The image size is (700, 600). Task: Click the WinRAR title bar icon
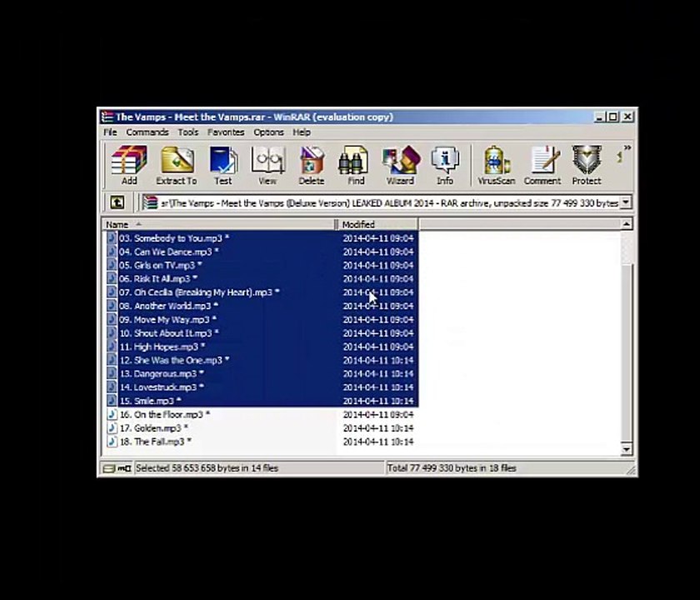tap(107, 117)
